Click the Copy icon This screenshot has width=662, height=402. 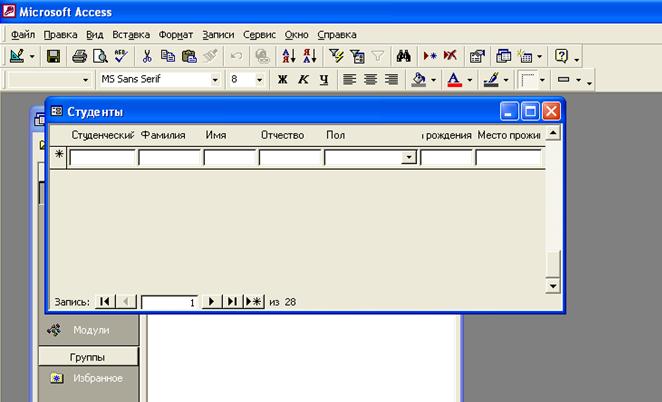[x=168, y=56]
